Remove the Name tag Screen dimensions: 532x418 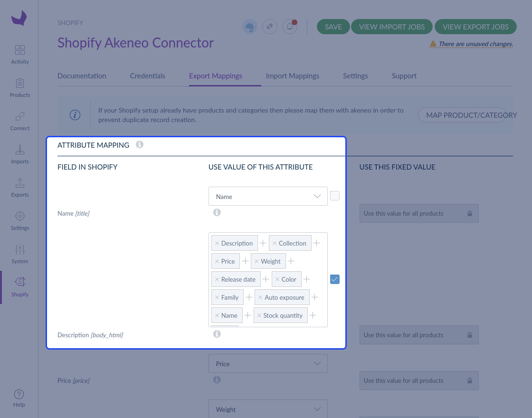coord(217,315)
